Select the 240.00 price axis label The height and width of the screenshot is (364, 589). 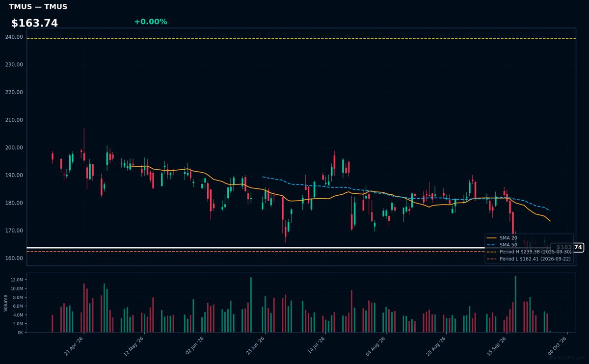pos(14,37)
